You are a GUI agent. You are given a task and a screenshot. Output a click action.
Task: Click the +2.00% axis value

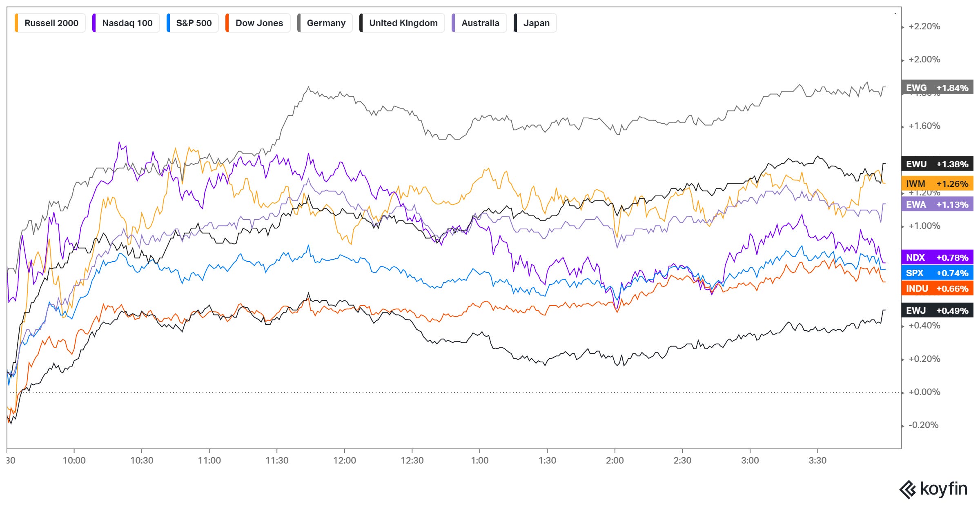924,60
